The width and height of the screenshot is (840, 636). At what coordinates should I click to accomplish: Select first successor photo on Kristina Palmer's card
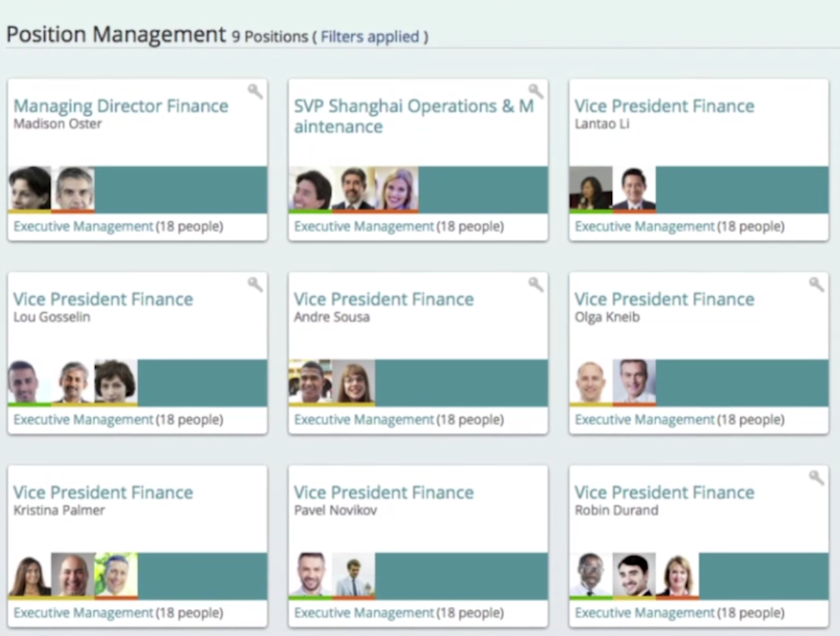pyautogui.click(x=30, y=575)
